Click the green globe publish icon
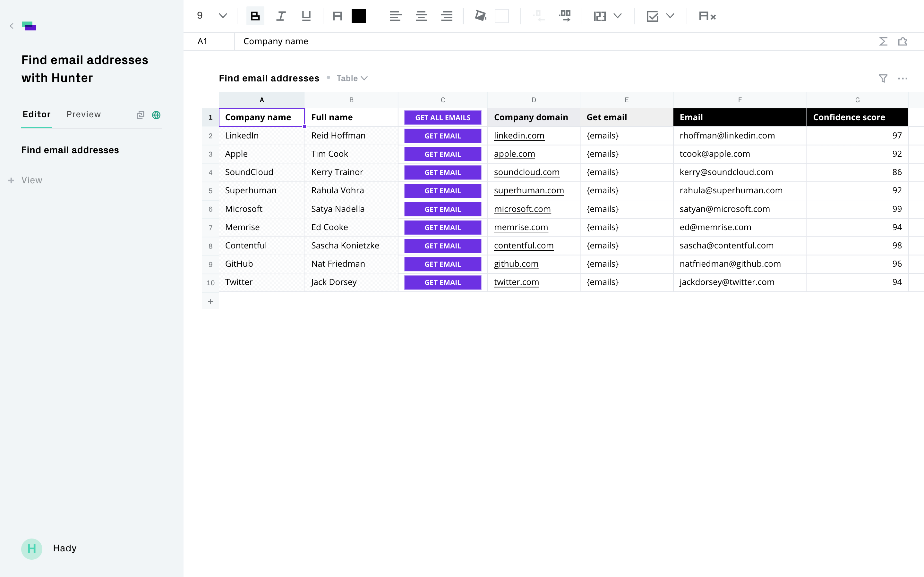This screenshot has height=577, width=924. pos(156,115)
